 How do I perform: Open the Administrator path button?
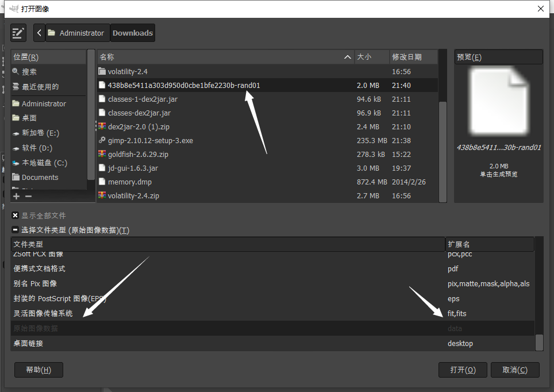[78, 33]
